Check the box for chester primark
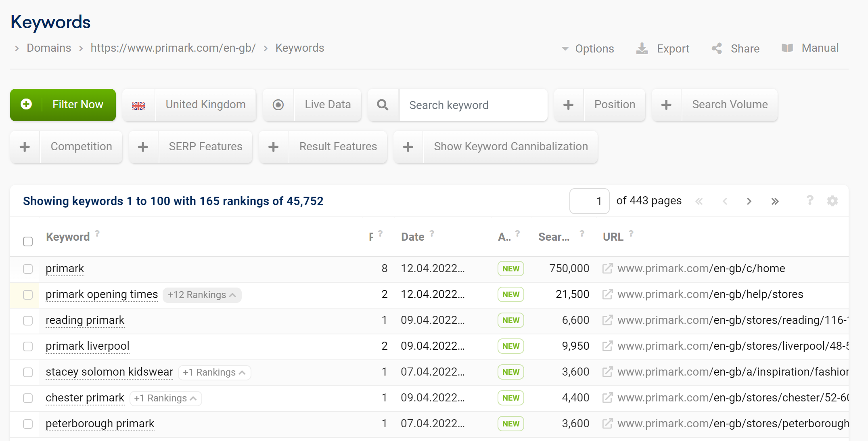 pyautogui.click(x=28, y=398)
